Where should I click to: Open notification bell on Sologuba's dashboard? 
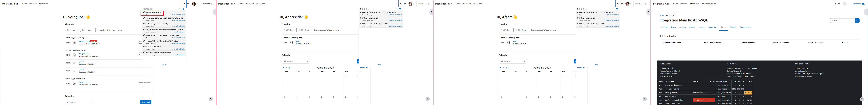pyautogui.click(x=184, y=4)
